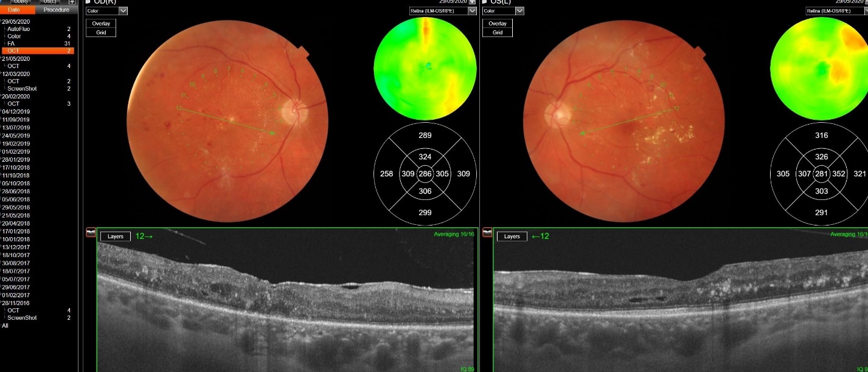Viewport: 868px width, 372px height.
Task: Open visit dated 01/02/2019
Action: 16,151
